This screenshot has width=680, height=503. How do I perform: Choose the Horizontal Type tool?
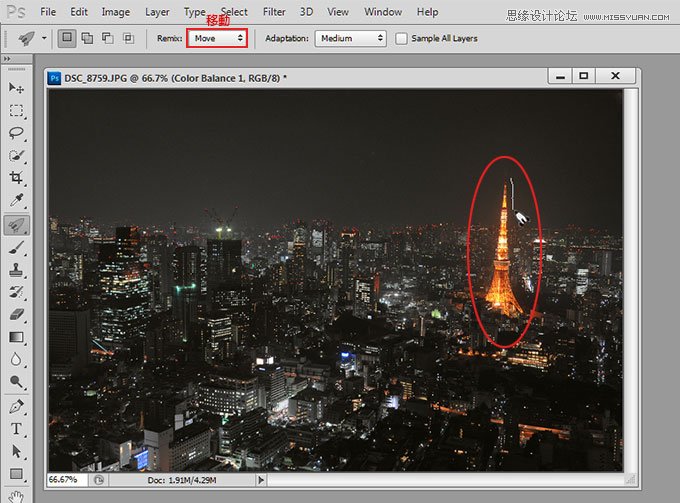(17, 429)
